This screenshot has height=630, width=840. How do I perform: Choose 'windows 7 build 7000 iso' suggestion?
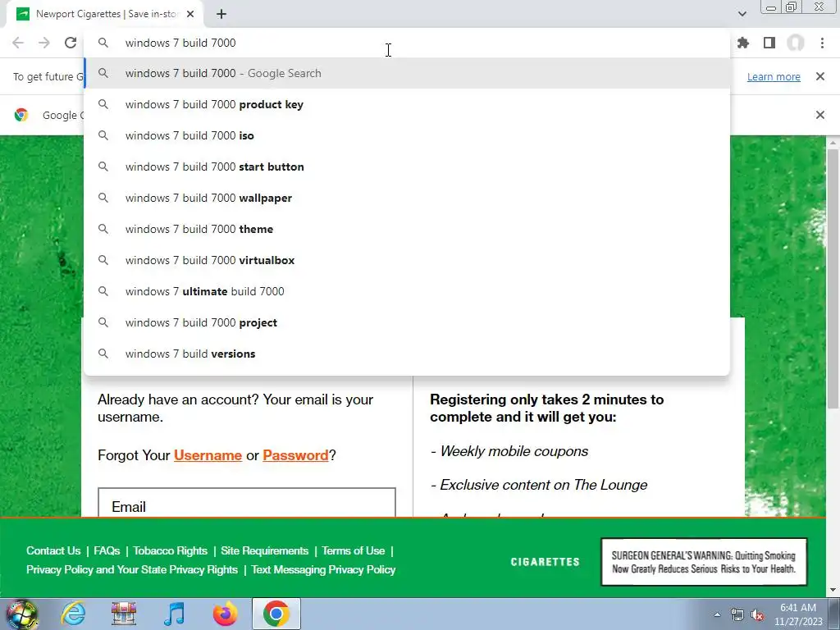pyautogui.click(x=407, y=135)
